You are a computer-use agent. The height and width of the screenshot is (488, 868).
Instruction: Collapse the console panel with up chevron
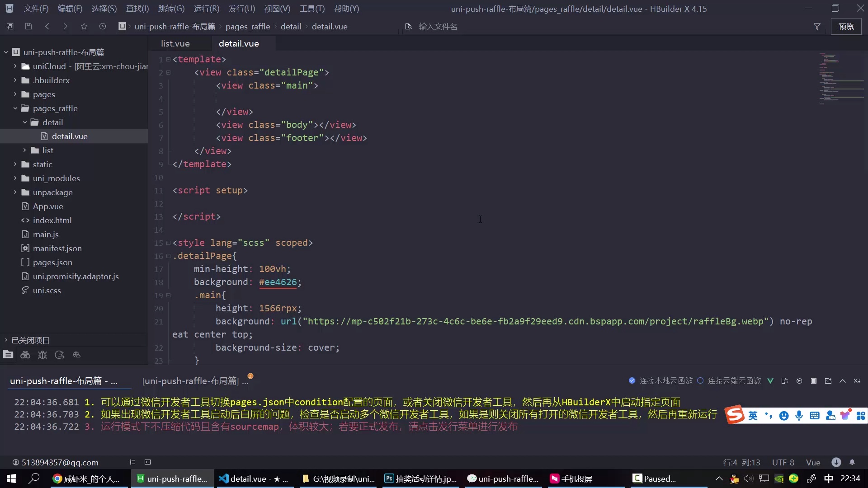pyautogui.click(x=843, y=381)
